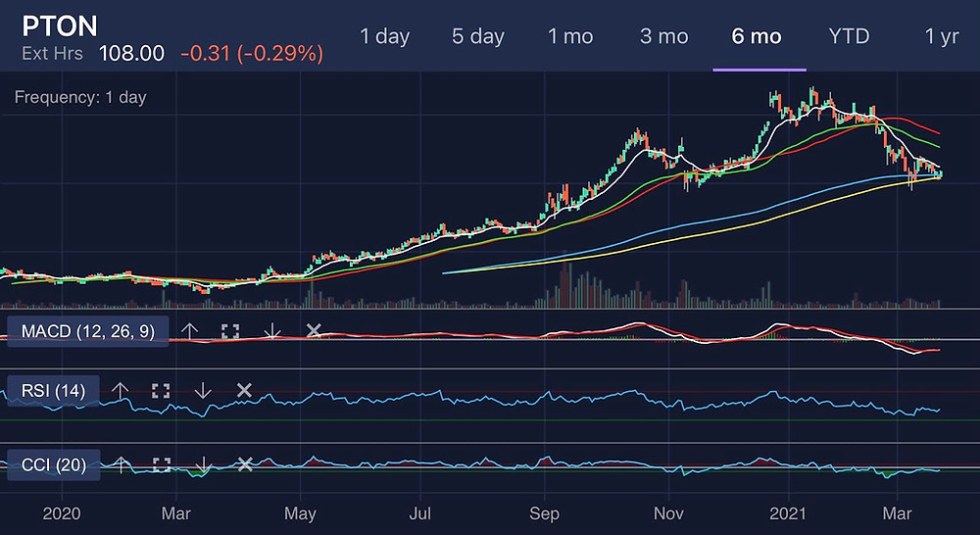Click the 108.00 extended hours price
This screenshot has height=535, width=980.
131,54
